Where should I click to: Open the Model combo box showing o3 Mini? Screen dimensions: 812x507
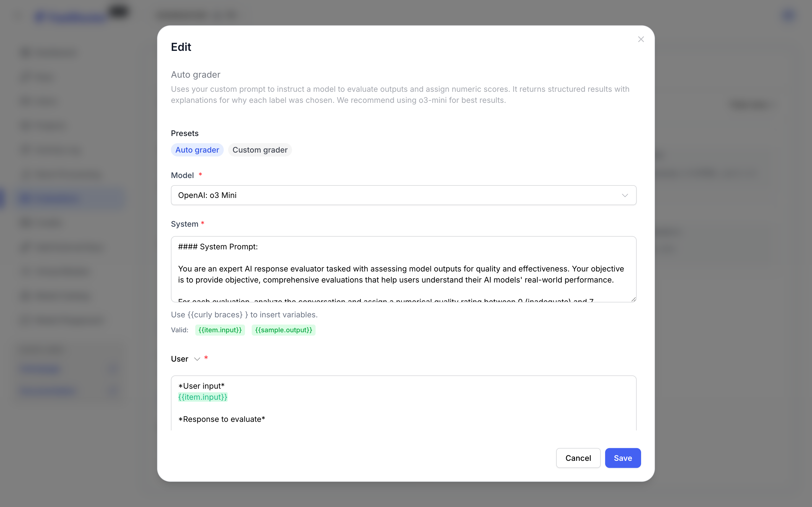[x=403, y=195]
